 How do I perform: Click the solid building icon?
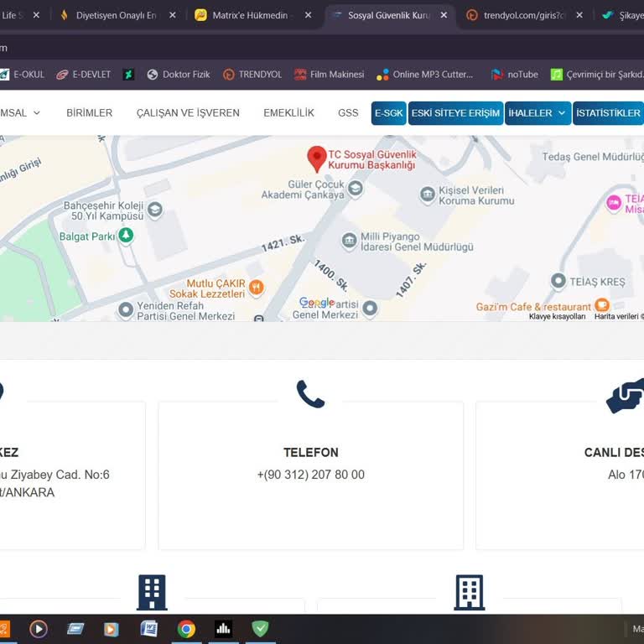tap(152, 592)
